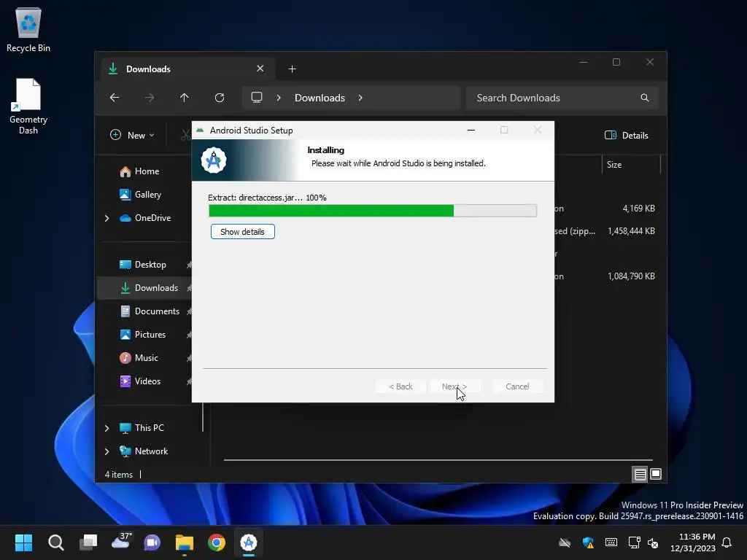The image size is (747, 560).
Task: Open Pictures in the sidebar
Action: click(x=144, y=335)
